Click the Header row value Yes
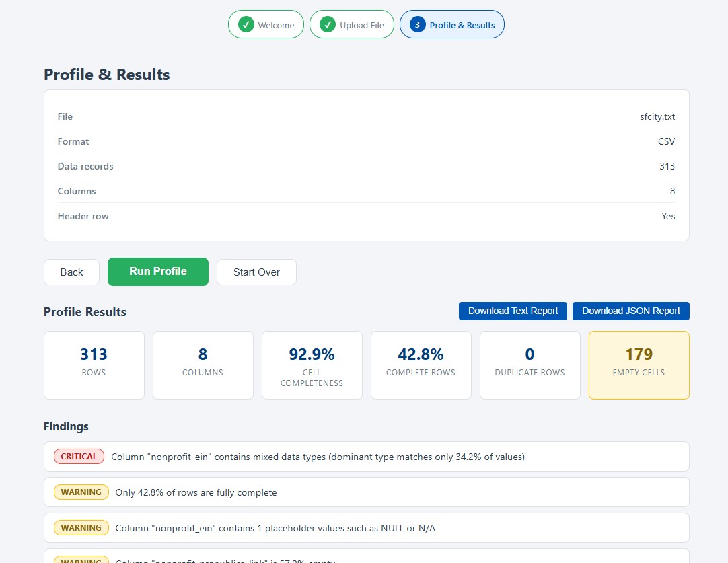 pyautogui.click(x=668, y=216)
